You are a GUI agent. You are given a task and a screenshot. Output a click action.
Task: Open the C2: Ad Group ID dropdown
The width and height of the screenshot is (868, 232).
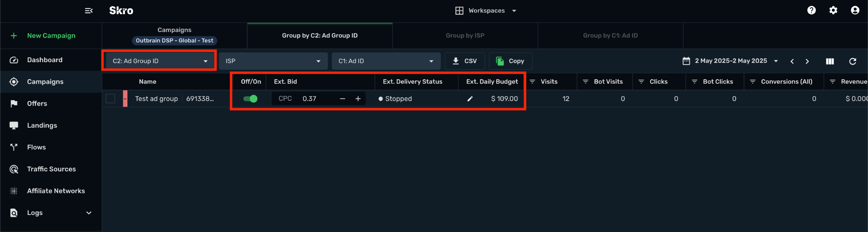[159, 61]
